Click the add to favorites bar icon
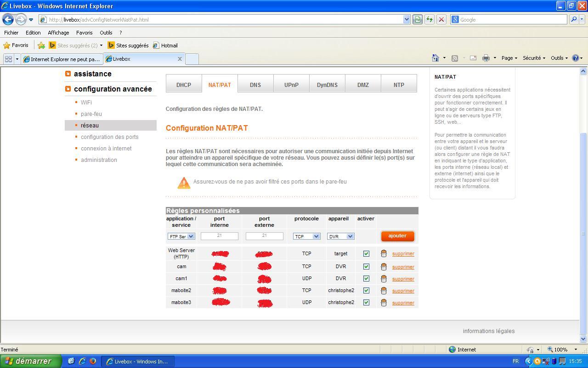The width and height of the screenshot is (588, 368). tap(41, 45)
